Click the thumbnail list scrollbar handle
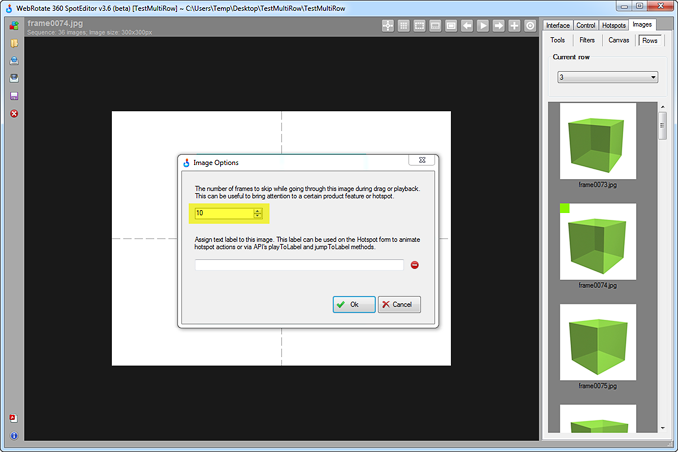The image size is (678, 452). click(662, 126)
